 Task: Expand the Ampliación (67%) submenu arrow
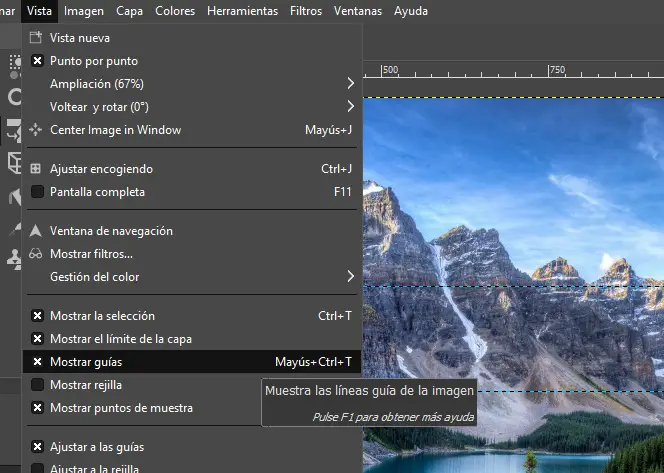351,83
